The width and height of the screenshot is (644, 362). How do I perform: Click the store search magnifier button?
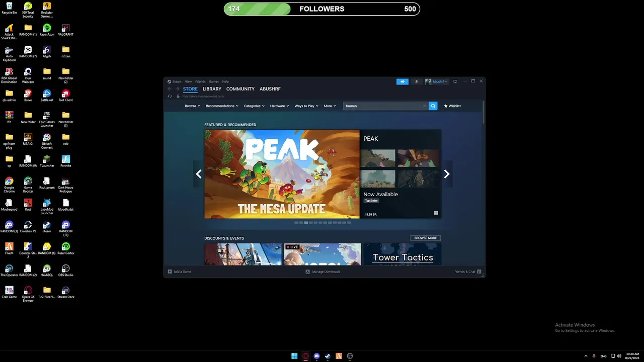point(433,106)
